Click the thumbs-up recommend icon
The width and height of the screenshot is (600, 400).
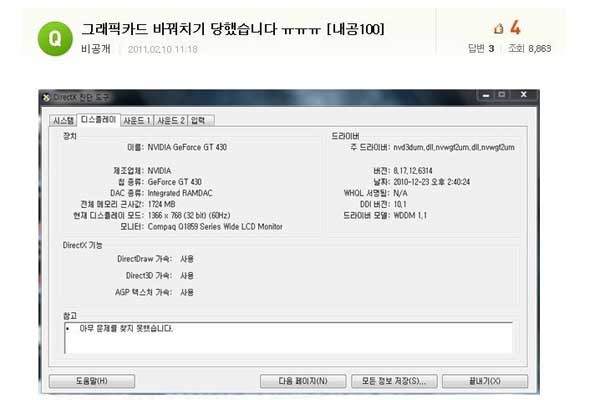coord(499,28)
